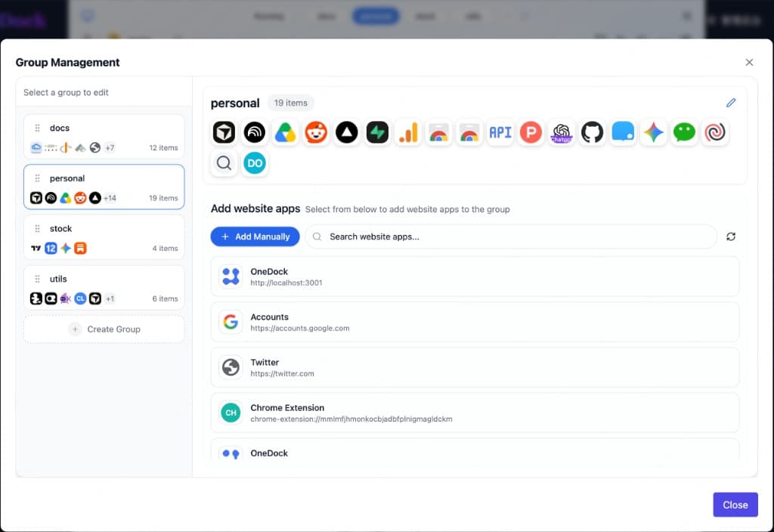Click Create Group button
Viewport: 774px width, 532px height.
(104, 329)
